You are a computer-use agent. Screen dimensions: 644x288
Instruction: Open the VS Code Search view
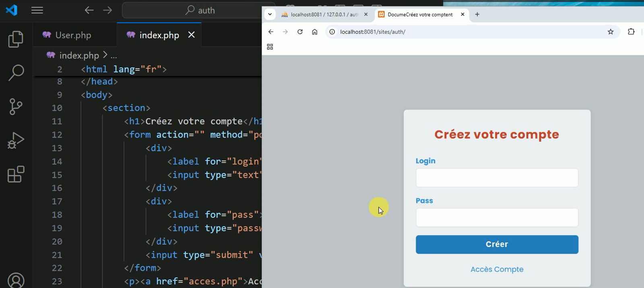[x=16, y=73]
